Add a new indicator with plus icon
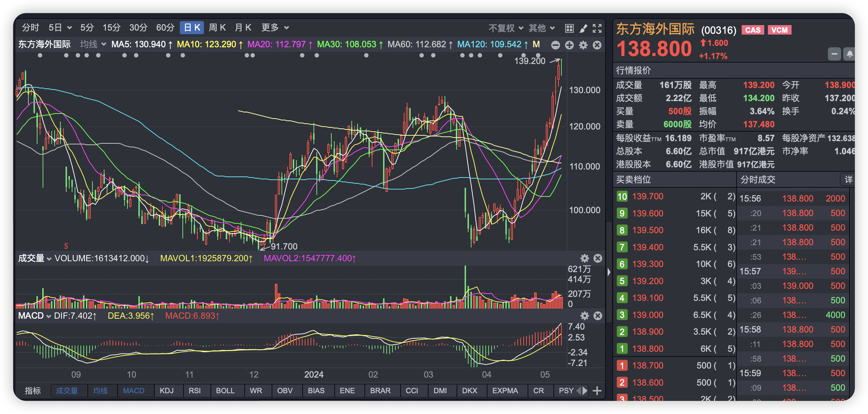The height and width of the screenshot is (414, 868). [x=597, y=391]
